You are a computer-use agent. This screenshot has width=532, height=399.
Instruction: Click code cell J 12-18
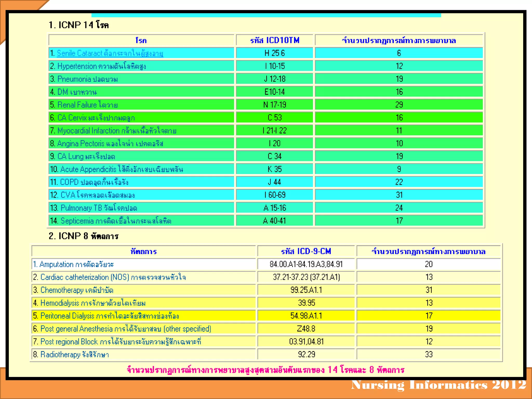click(275, 79)
